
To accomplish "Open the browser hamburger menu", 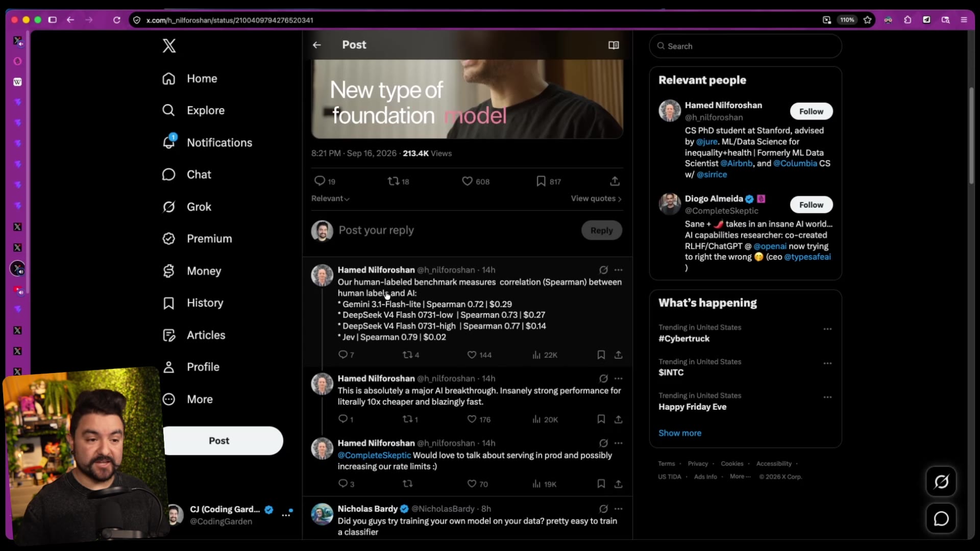I will 964,20.
